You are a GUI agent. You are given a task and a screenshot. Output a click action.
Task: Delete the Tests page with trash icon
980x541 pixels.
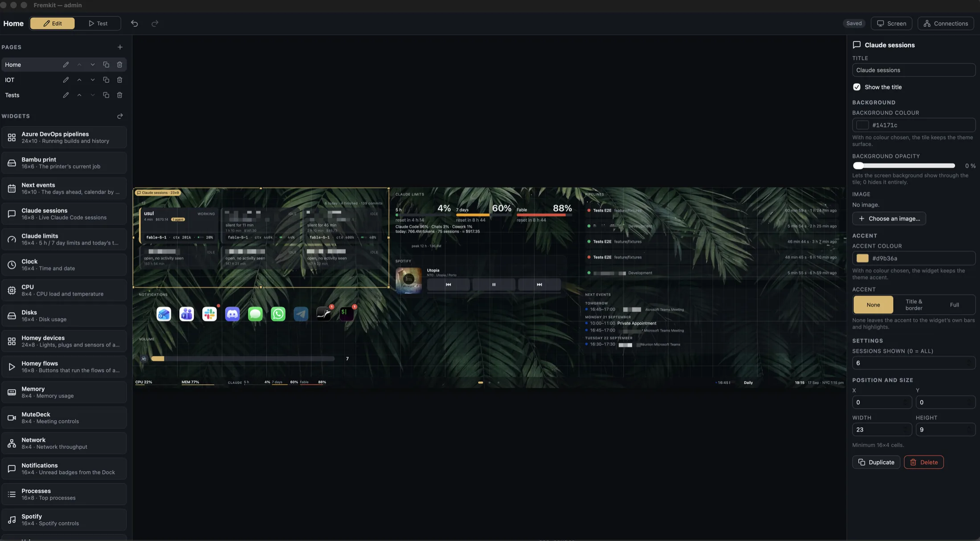click(x=119, y=95)
